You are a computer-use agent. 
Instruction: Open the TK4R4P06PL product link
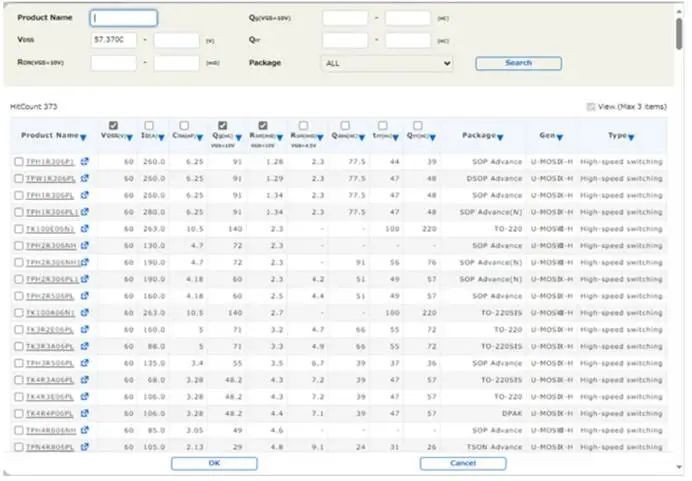coord(49,413)
